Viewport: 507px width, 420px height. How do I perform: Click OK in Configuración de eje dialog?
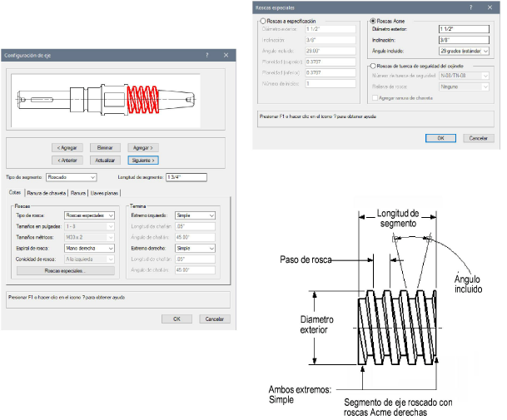coord(176,319)
